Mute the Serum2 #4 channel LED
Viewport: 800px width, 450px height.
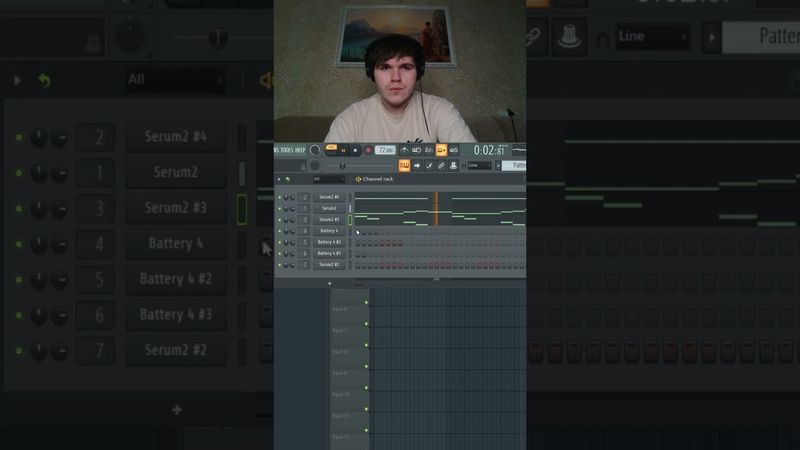click(x=280, y=197)
